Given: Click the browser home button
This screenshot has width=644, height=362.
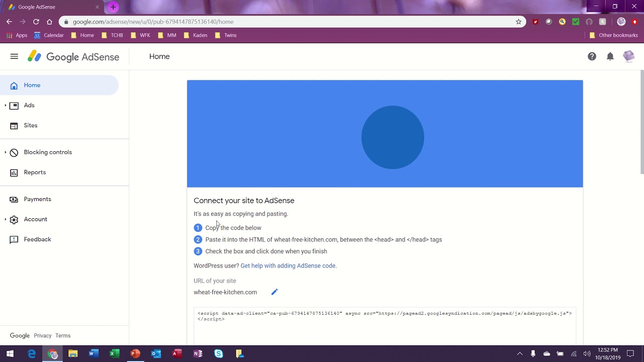Looking at the screenshot, I should pos(49,22).
